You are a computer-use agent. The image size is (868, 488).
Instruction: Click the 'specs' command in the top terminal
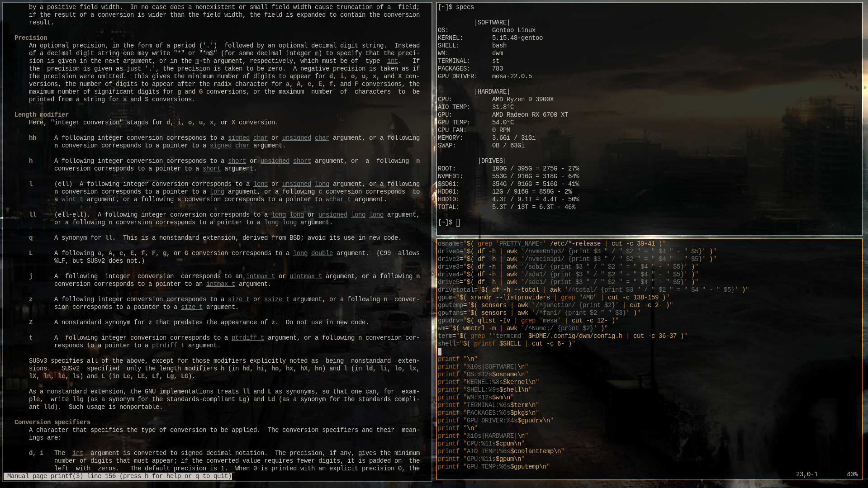click(465, 7)
